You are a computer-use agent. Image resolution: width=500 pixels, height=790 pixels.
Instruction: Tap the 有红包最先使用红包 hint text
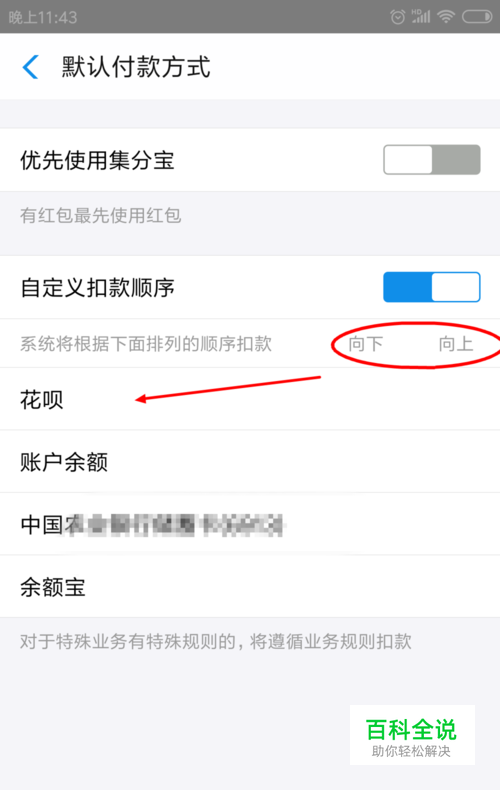[x=101, y=216]
